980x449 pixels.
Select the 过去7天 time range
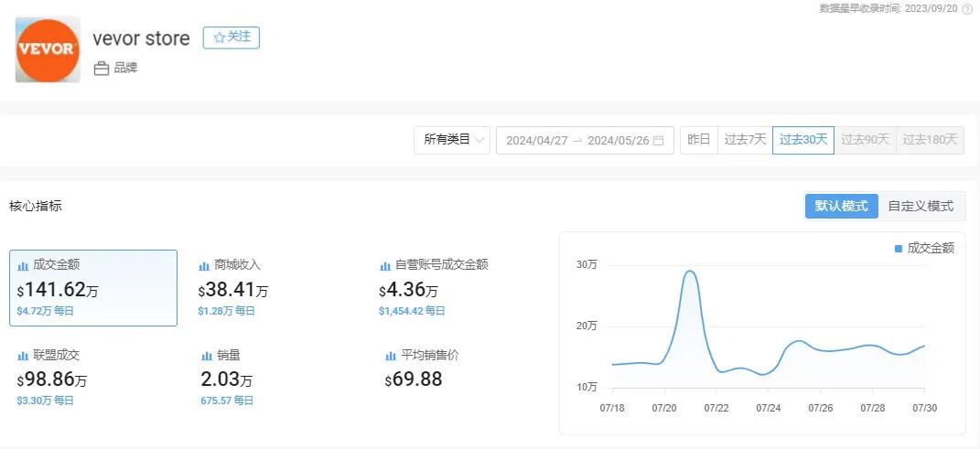pos(745,140)
